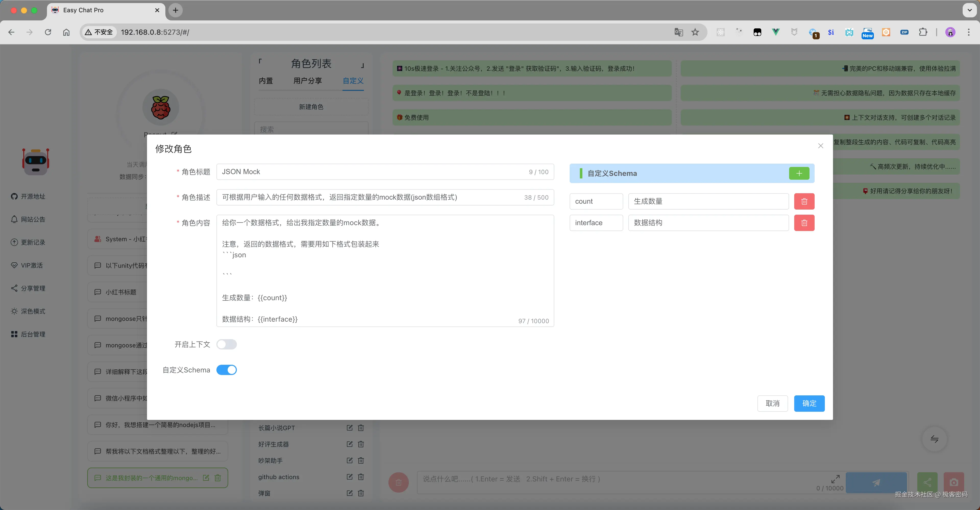Toggle the swap arrows floating button
The height and width of the screenshot is (510, 980).
tap(934, 439)
